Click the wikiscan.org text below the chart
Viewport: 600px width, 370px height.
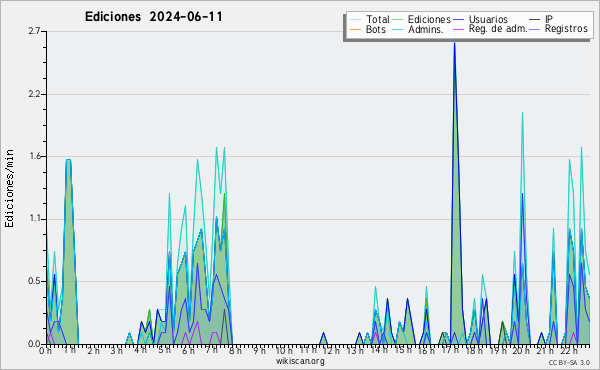[300, 361]
